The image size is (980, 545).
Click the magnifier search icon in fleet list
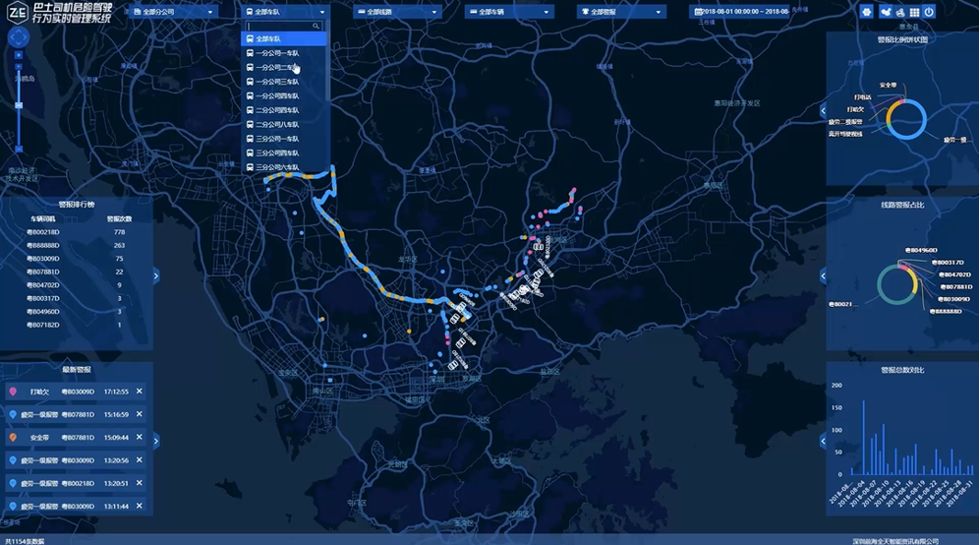tap(317, 26)
